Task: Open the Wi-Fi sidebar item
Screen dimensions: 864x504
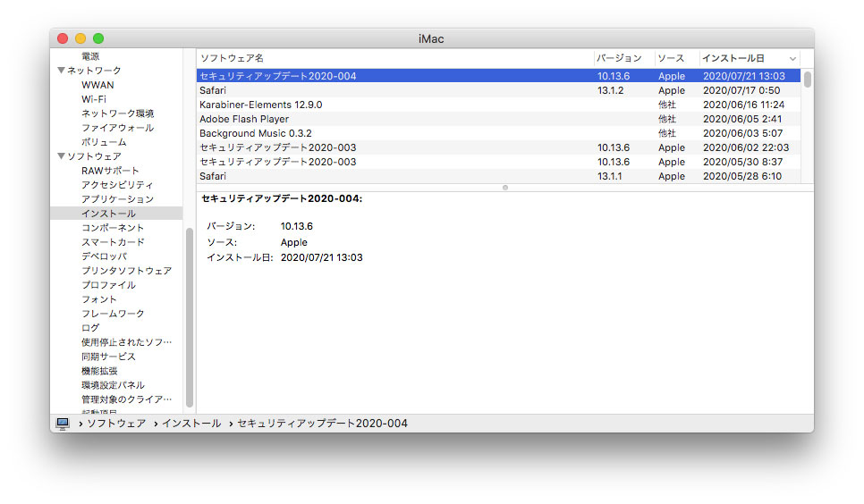Action: click(x=94, y=99)
